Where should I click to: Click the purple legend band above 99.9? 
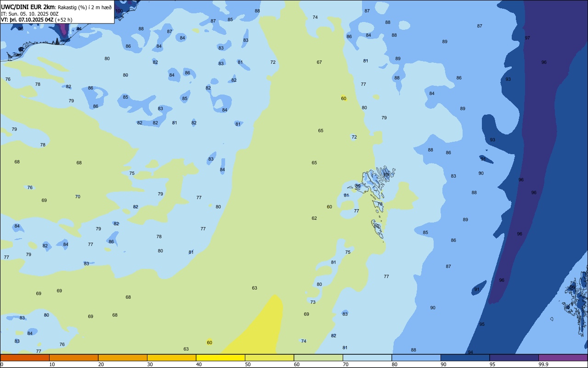pos(563,357)
